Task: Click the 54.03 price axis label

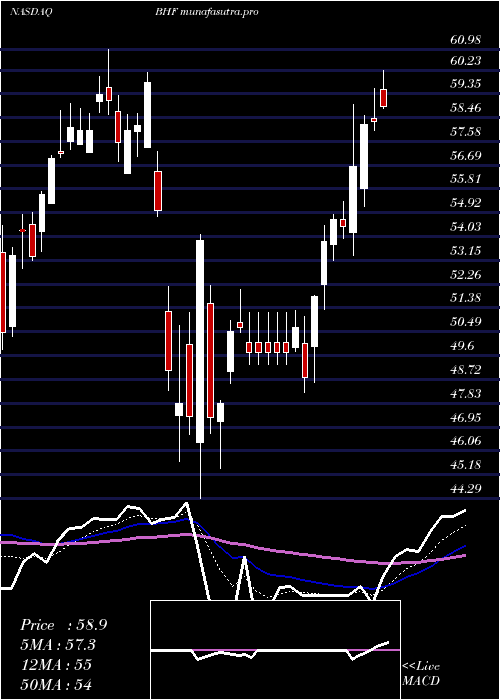Action: 466,227
